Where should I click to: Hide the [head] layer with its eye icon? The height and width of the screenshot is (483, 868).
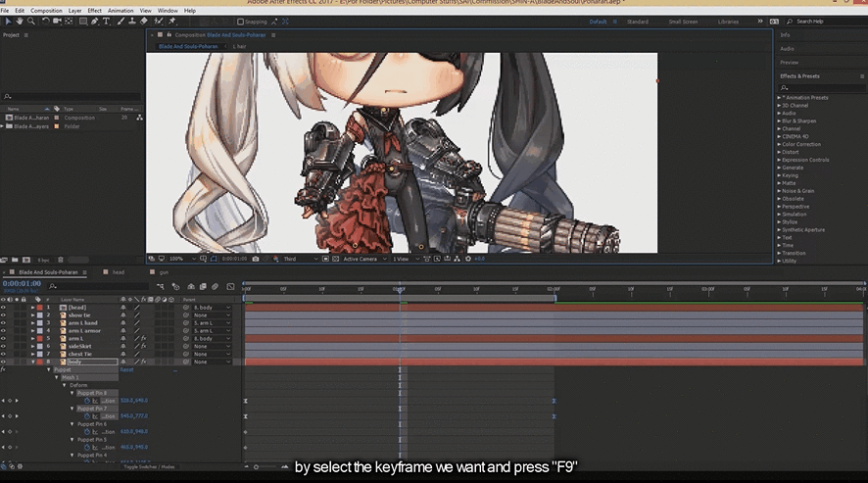(3, 308)
